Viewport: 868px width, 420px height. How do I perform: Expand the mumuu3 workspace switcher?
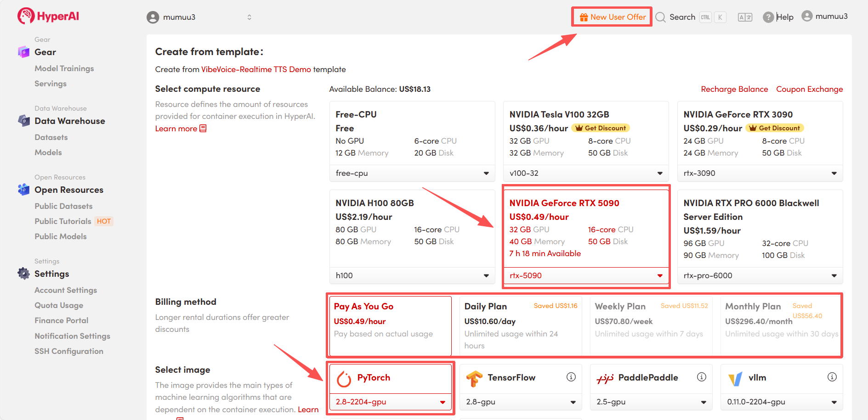pos(249,17)
